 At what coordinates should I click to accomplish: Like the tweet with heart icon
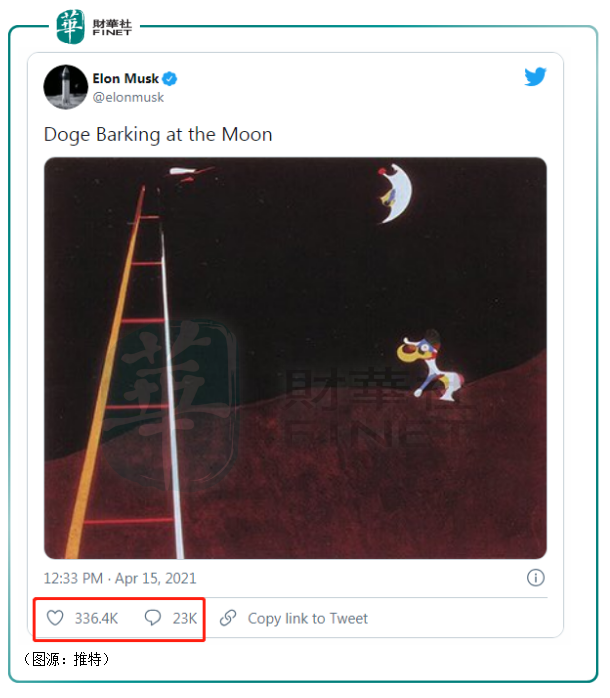tap(55, 618)
